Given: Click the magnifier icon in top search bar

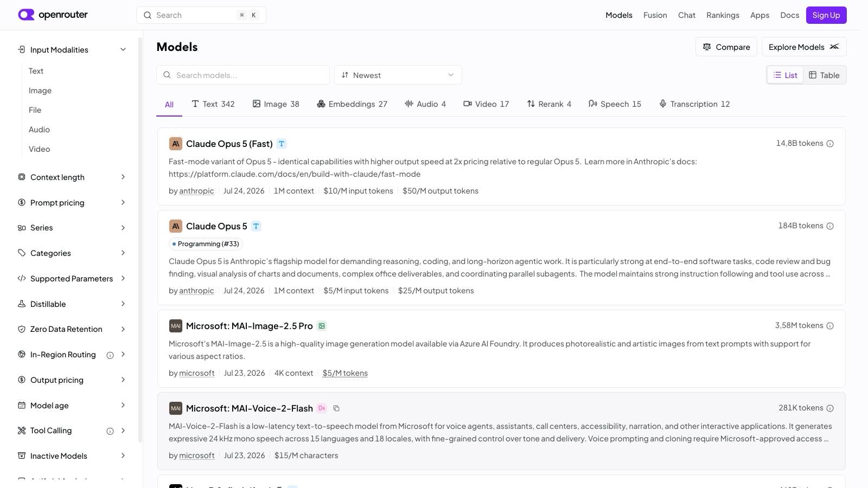Looking at the screenshot, I should (x=147, y=15).
